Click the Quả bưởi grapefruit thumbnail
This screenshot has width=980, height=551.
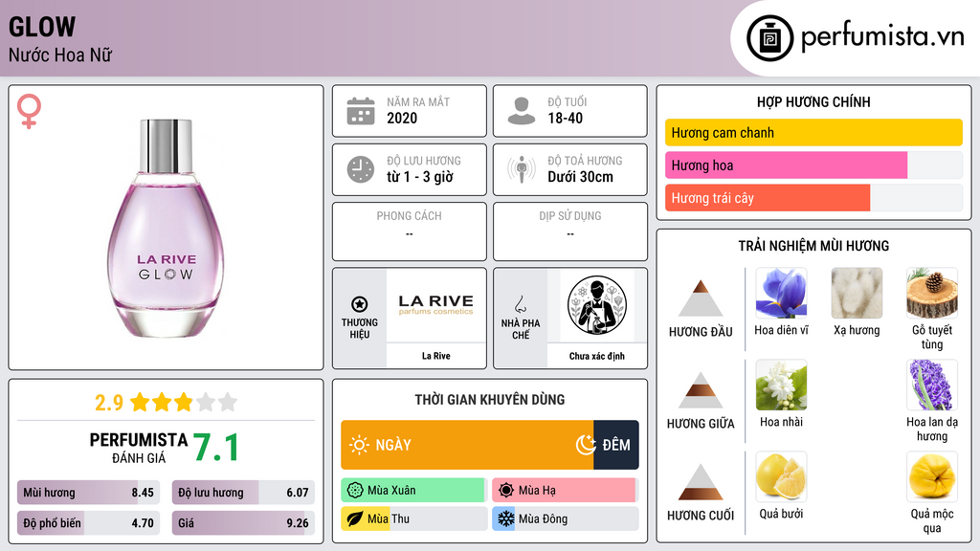[x=781, y=477]
